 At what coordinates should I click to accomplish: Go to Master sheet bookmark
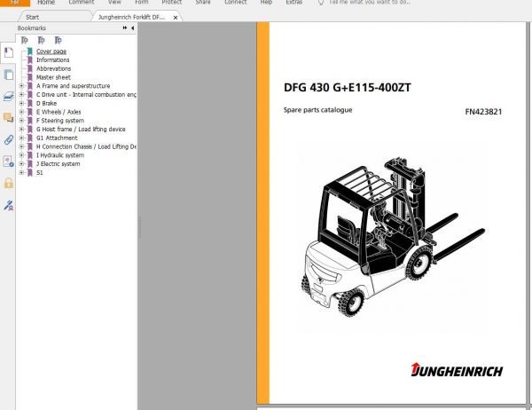pos(53,77)
